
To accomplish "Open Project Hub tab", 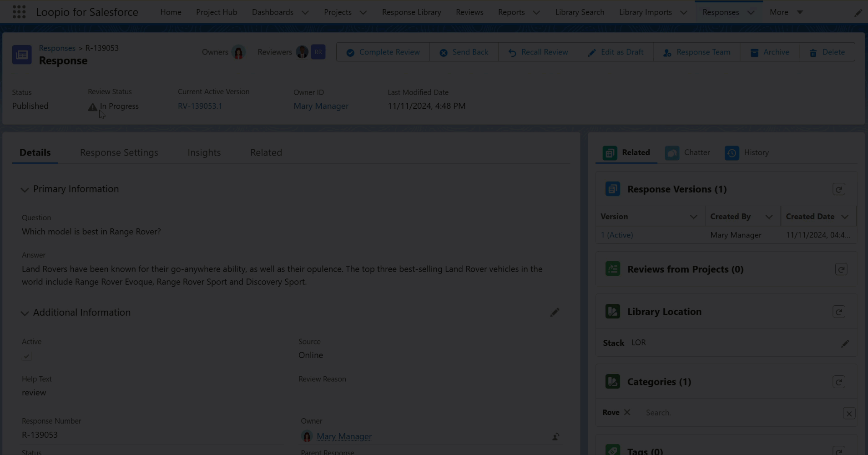I will point(217,12).
